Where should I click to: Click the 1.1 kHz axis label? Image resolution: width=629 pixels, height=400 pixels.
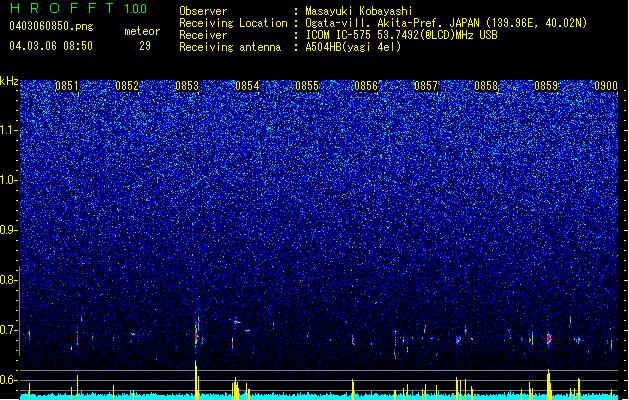9,130
